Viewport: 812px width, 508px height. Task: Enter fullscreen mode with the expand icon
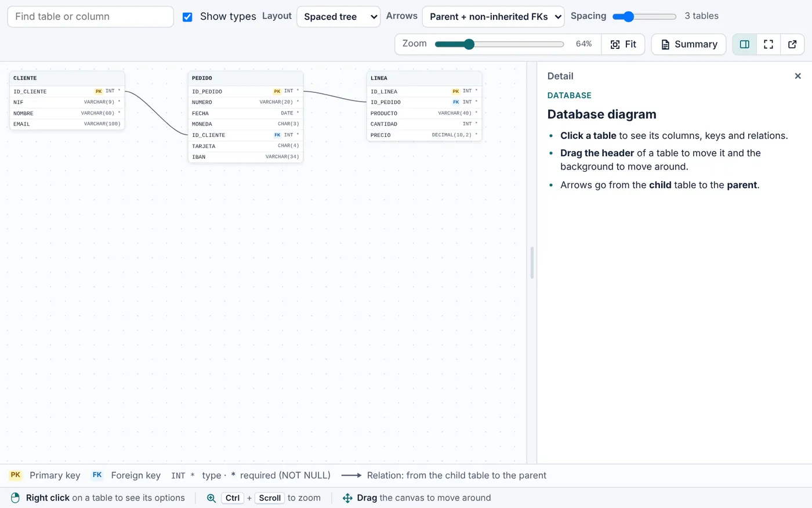[x=768, y=44]
